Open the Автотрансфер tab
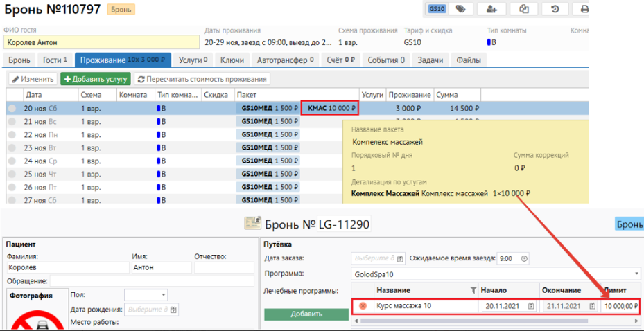 [281, 60]
